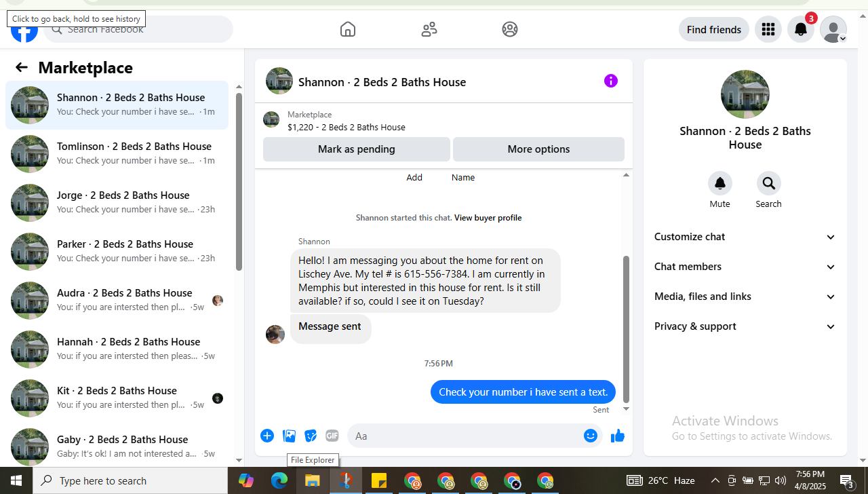Open Windows Start menu
Image resolution: width=868 pixels, height=494 pixels.
[x=16, y=480]
